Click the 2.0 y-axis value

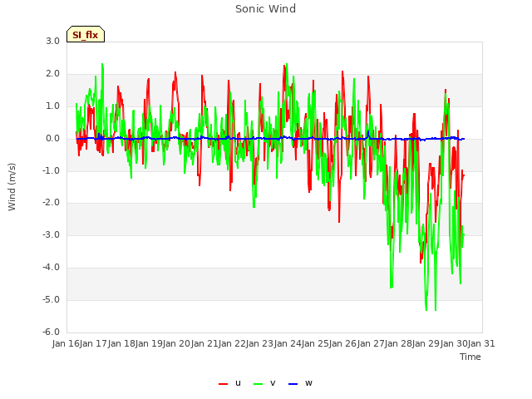[x=53, y=74]
